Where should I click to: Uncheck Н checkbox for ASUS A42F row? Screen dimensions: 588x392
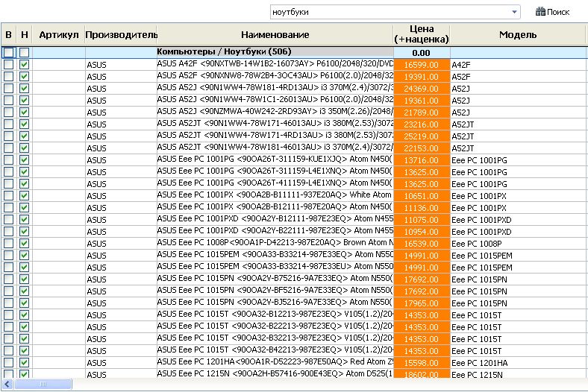click(25, 65)
